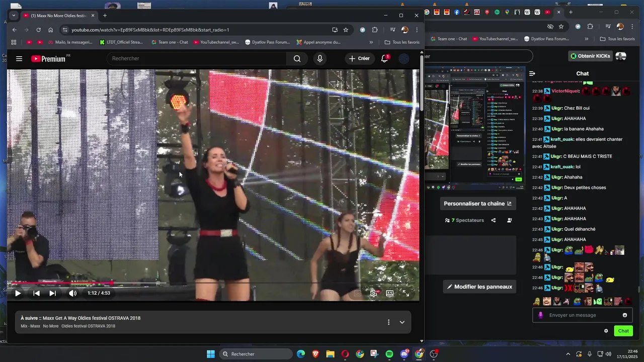Play the paused YouTube video
Viewport: 644px width, 362px height.
(18, 293)
